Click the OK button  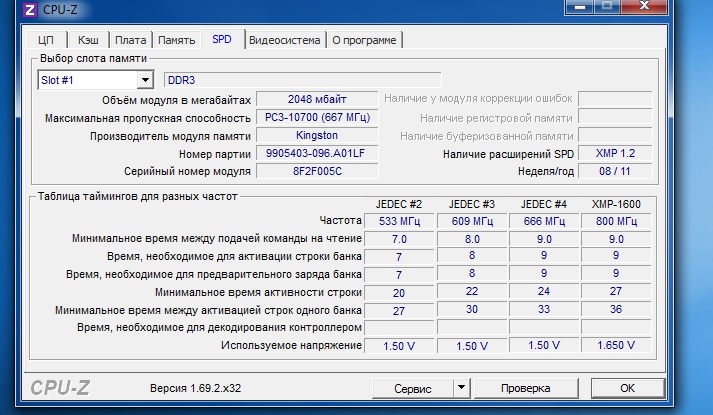pos(627,387)
